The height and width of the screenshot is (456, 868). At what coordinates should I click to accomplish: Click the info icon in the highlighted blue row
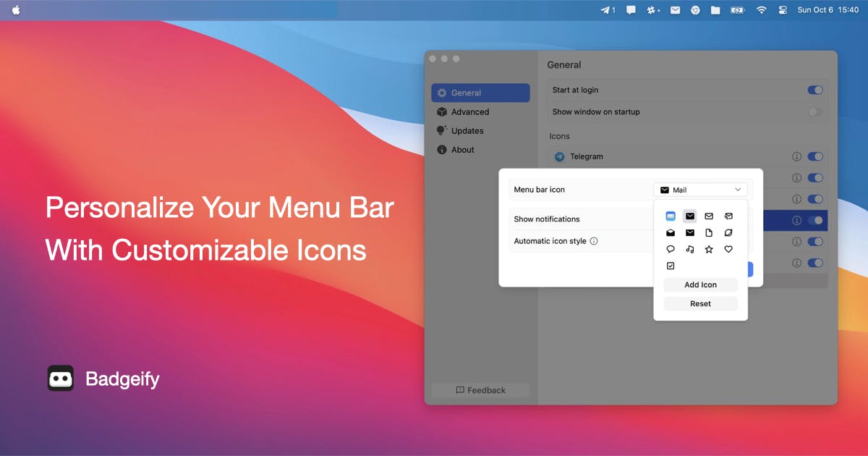796,220
